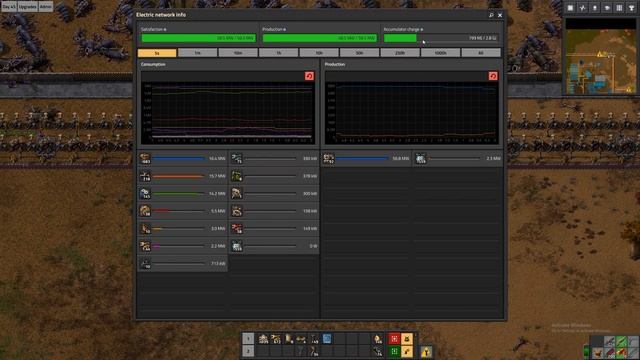The height and width of the screenshot is (360, 640).
Task: Open the Admin button at top left
Action: pos(46,7)
